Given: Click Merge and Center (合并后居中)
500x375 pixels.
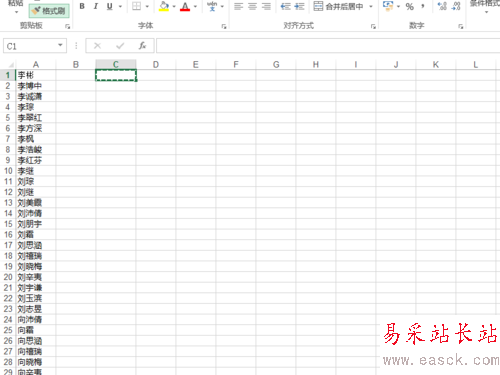Looking at the screenshot, I should [x=338, y=6].
